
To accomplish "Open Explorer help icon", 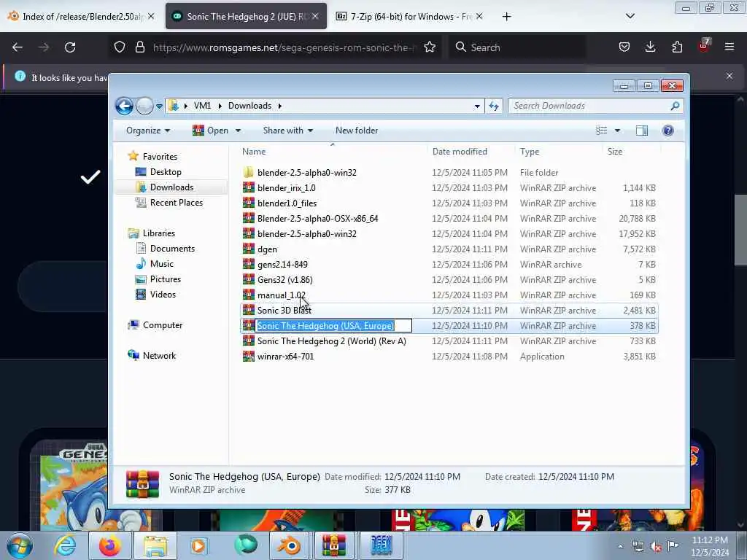I will tap(668, 131).
